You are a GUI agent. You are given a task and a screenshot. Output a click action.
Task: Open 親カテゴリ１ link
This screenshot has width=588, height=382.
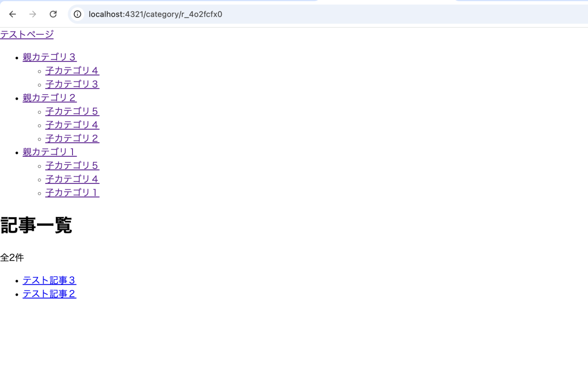(x=49, y=152)
